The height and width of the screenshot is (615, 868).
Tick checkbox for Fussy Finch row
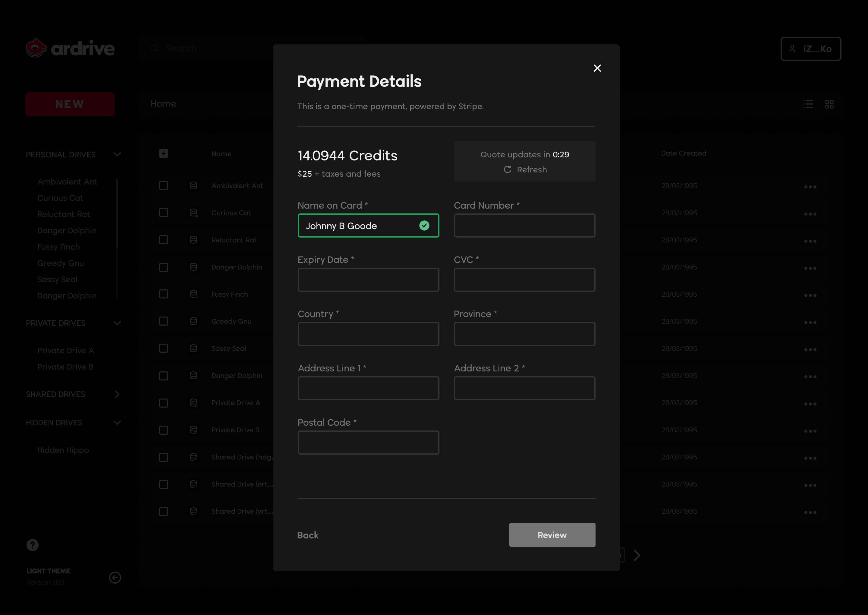click(164, 294)
